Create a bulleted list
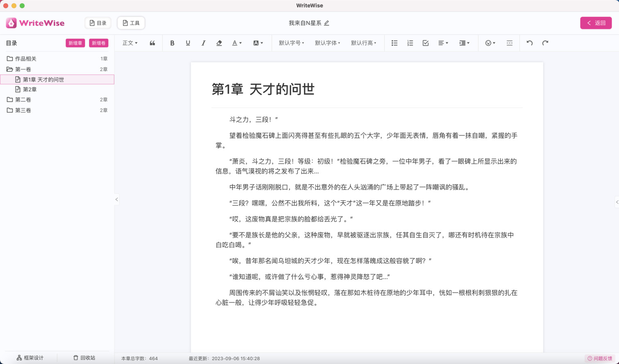The height and width of the screenshot is (364, 619). tap(394, 43)
